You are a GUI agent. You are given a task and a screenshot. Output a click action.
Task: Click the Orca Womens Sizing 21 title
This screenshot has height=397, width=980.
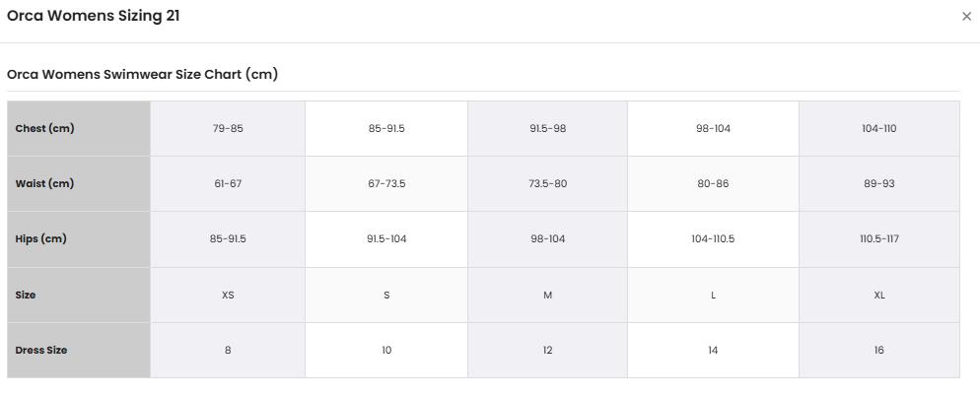pos(93,16)
